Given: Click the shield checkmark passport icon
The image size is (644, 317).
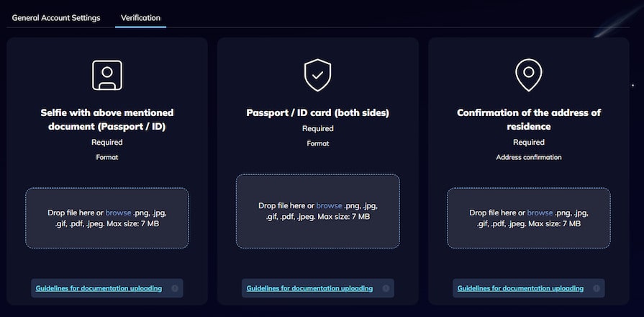Looking at the screenshot, I should pos(317,75).
